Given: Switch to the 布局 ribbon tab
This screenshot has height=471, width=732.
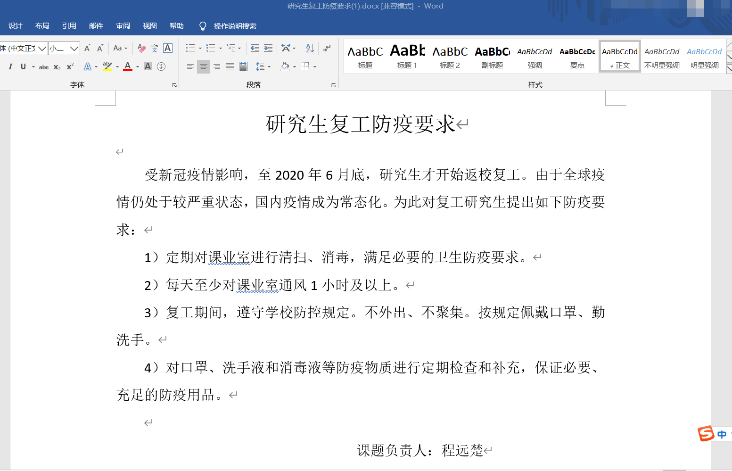Looking at the screenshot, I should coord(41,25).
